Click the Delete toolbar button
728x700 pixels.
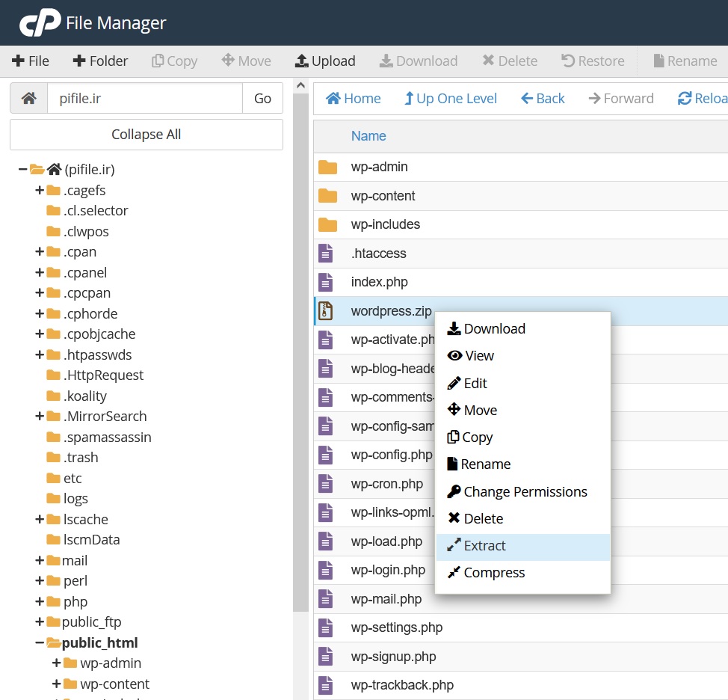click(510, 61)
